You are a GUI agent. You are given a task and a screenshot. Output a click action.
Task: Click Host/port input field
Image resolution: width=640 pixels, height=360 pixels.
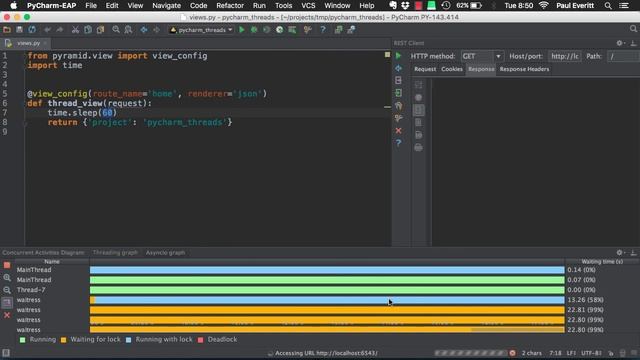564,56
